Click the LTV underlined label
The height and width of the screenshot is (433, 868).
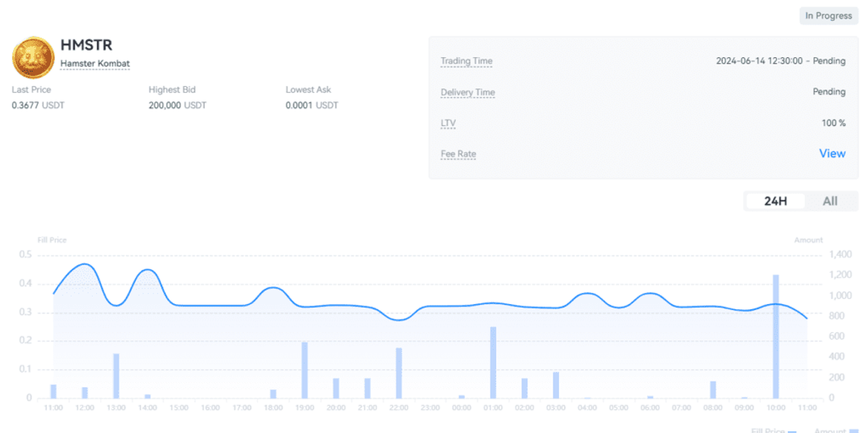[x=448, y=123]
